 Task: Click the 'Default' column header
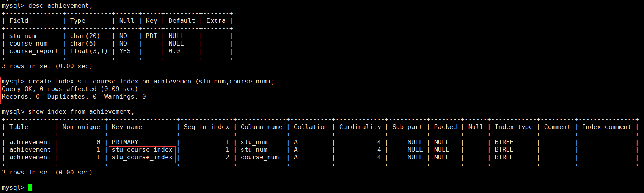[182, 20]
